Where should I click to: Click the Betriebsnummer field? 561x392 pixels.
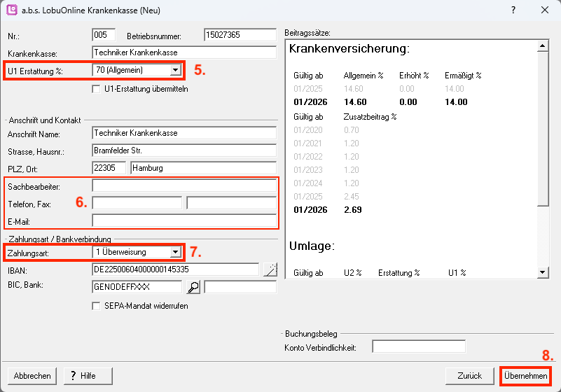[x=240, y=35]
